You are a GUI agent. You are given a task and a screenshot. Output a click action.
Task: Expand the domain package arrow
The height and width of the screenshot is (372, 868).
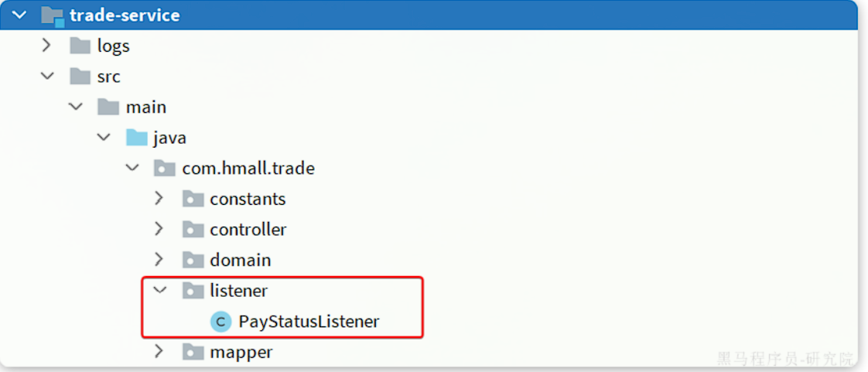click(159, 260)
